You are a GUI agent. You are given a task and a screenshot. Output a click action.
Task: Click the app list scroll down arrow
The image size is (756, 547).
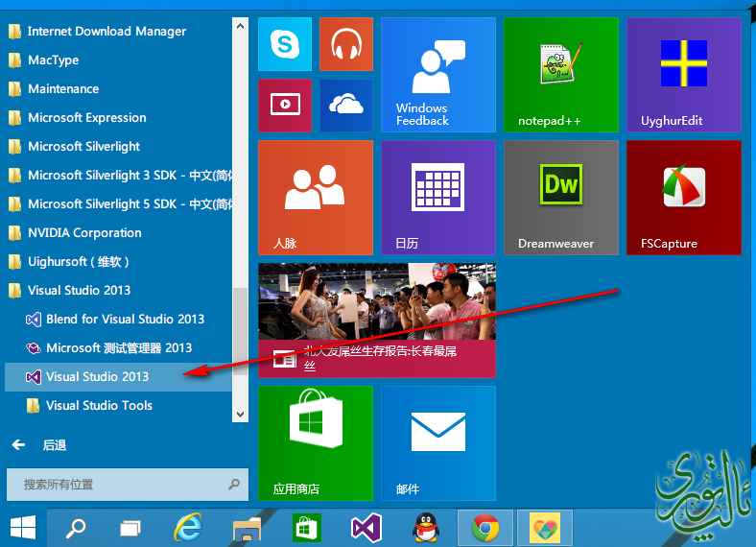pyautogui.click(x=240, y=414)
